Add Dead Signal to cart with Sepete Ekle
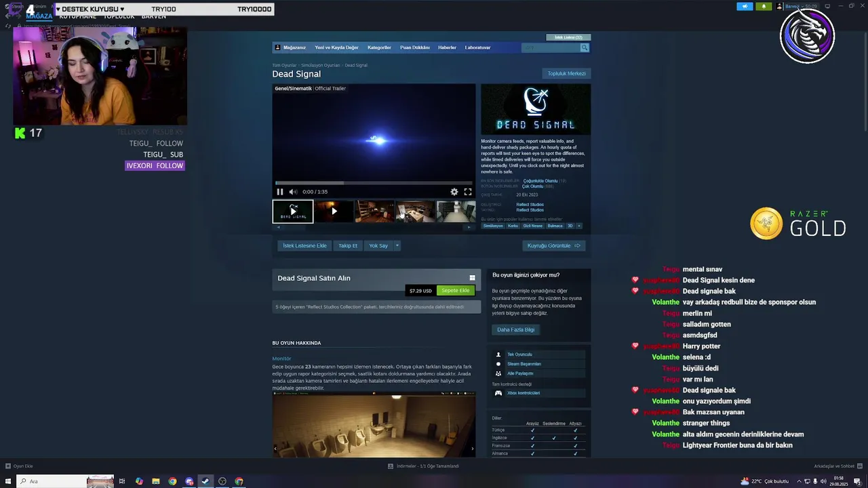 455,291
